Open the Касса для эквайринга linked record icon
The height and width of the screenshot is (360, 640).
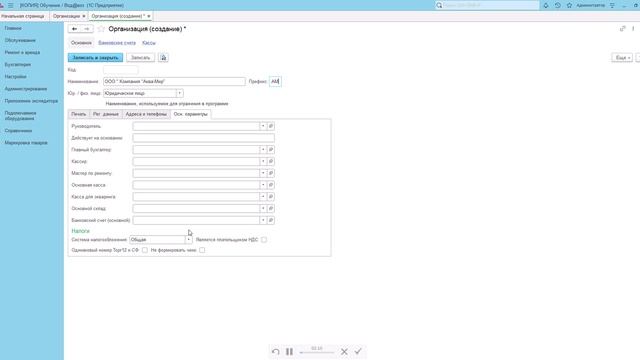tap(271, 197)
